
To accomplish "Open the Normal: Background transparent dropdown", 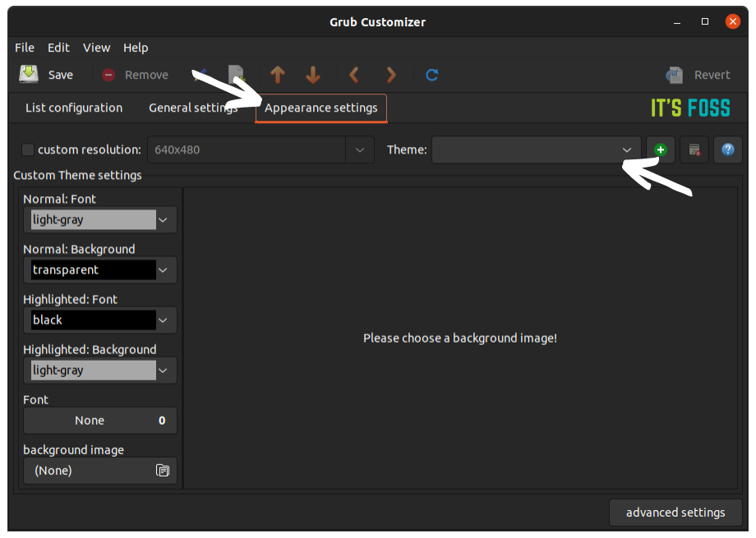I will pyautogui.click(x=100, y=270).
